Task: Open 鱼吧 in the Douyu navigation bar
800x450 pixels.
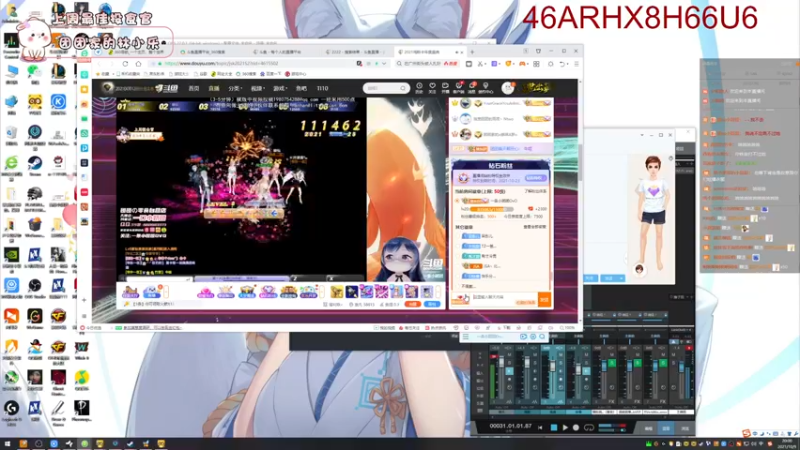Action: click(x=302, y=88)
